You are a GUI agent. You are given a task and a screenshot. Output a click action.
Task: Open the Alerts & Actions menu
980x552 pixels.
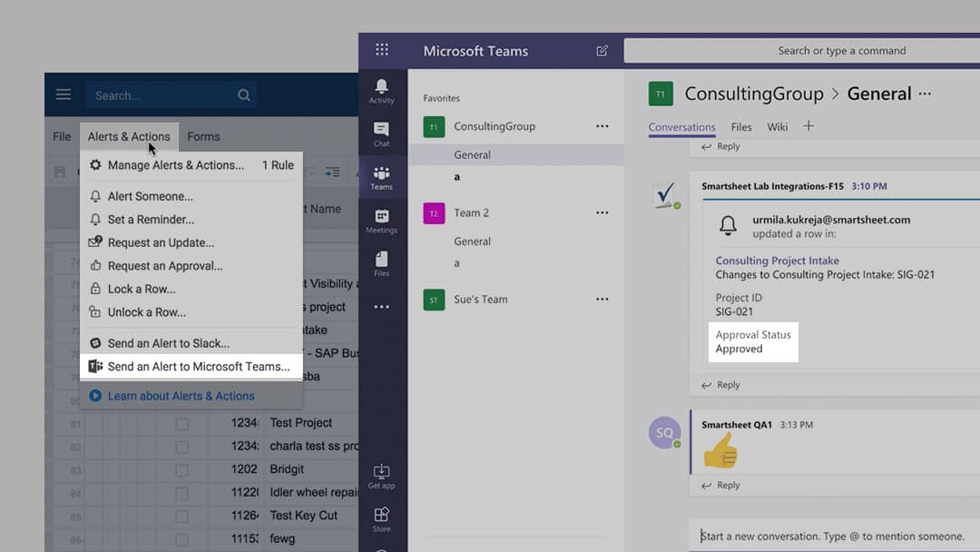point(129,136)
